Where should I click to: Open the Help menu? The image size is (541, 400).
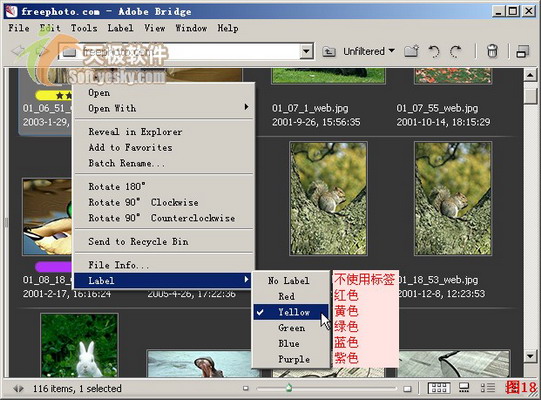pos(228,28)
